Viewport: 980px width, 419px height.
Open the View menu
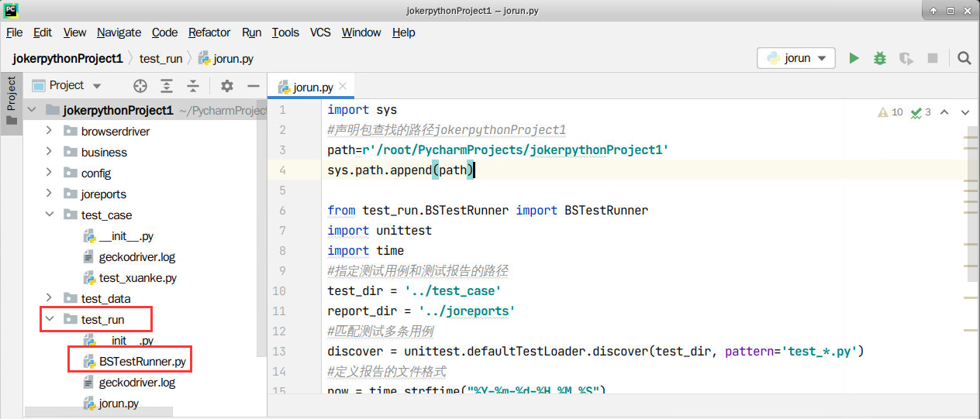click(74, 33)
